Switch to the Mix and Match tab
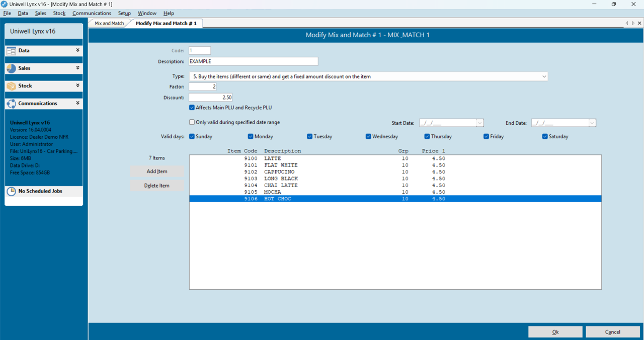The width and height of the screenshot is (644, 340). point(109,23)
